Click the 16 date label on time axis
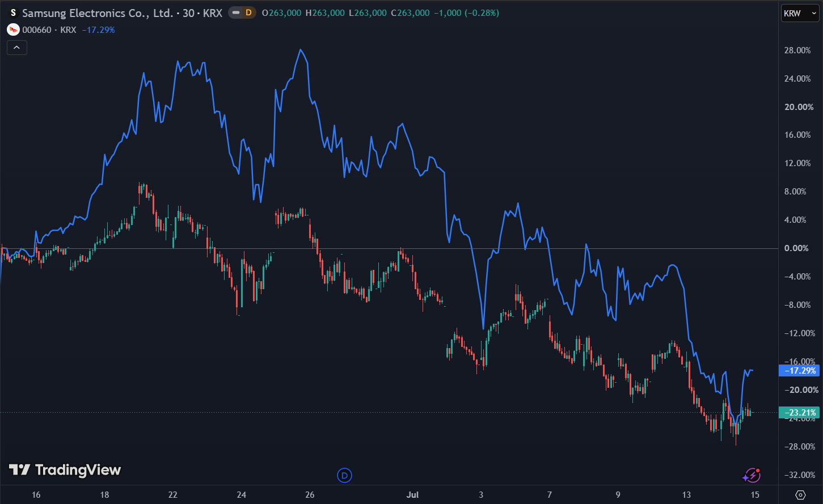The image size is (823, 504). click(x=36, y=495)
